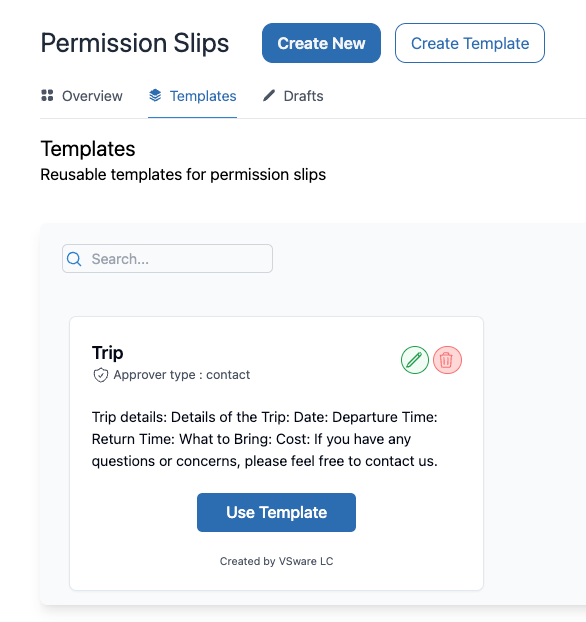Open the Drafts tab
586x622 pixels.
tap(293, 96)
